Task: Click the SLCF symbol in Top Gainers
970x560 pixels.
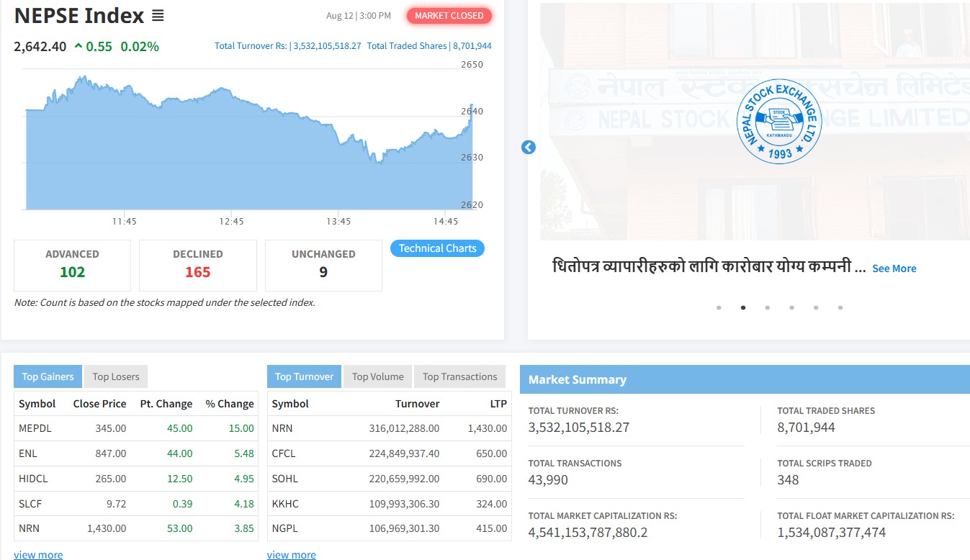Action: pyautogui.click(x=30, y=504)
